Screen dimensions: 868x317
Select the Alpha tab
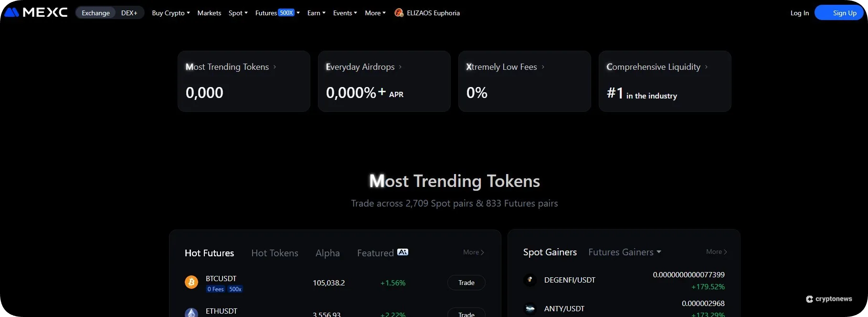point(328,253)
